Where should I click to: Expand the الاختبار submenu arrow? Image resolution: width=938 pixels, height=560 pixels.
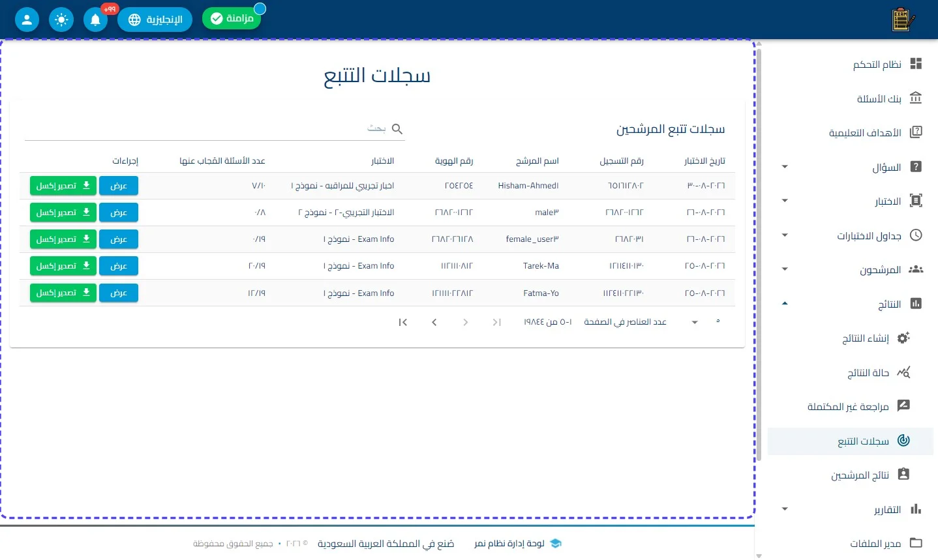(x=785, y=201)
